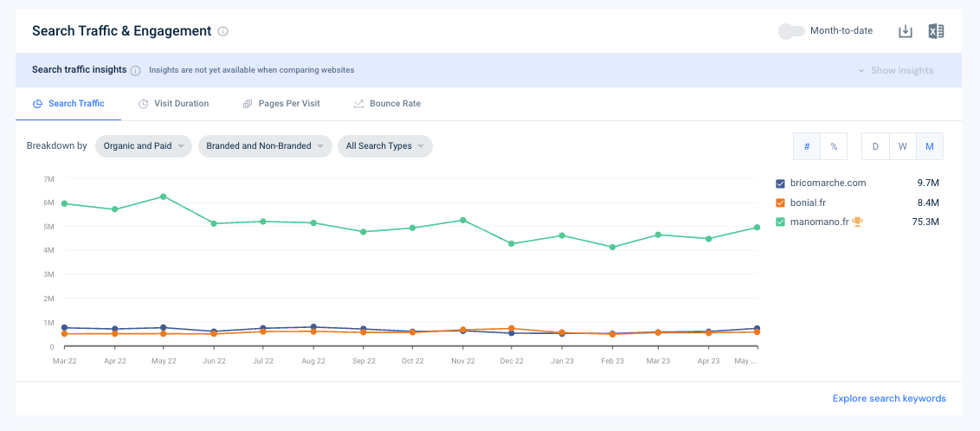
Task: Select daily granularity D button
Action: tap(875, 146)
